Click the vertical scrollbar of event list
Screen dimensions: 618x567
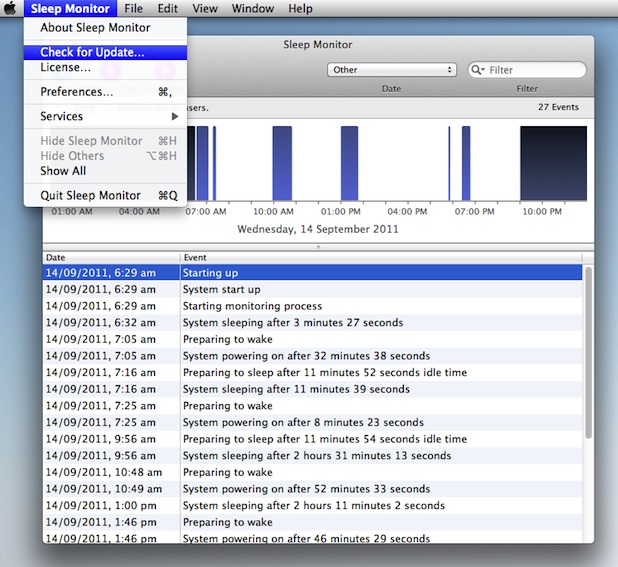click(x=588, y=353)
